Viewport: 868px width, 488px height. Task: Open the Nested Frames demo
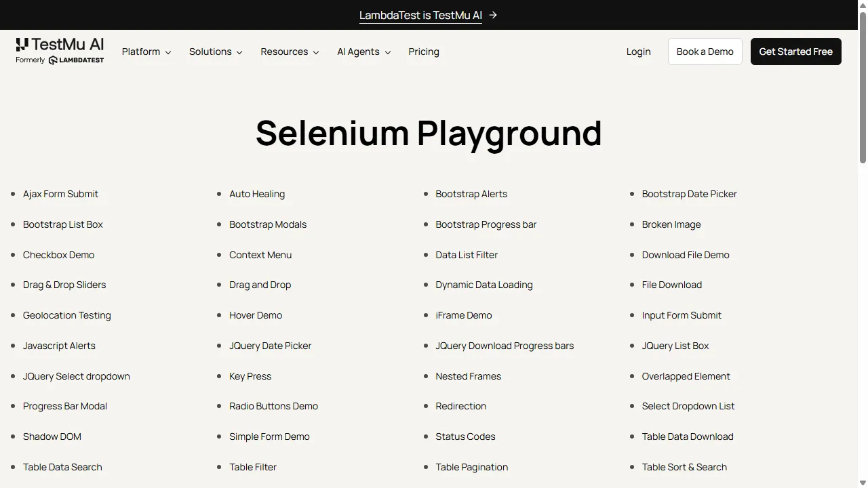point(468,376)
